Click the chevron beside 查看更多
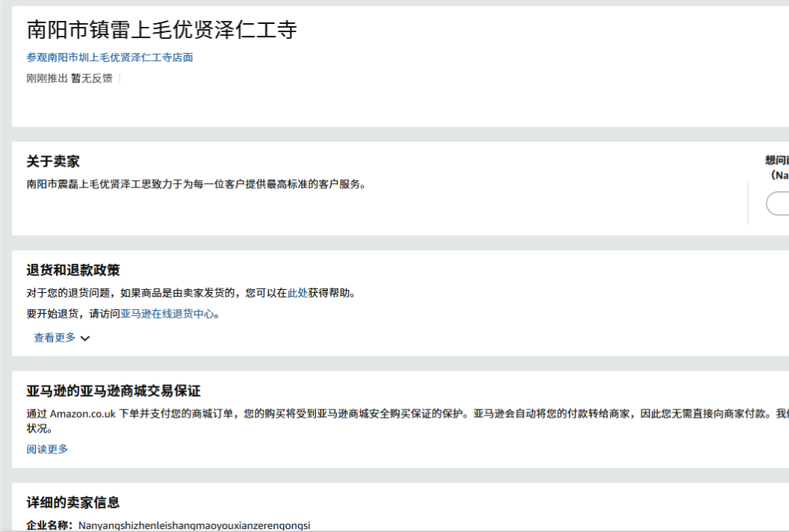 coord(85,338)
